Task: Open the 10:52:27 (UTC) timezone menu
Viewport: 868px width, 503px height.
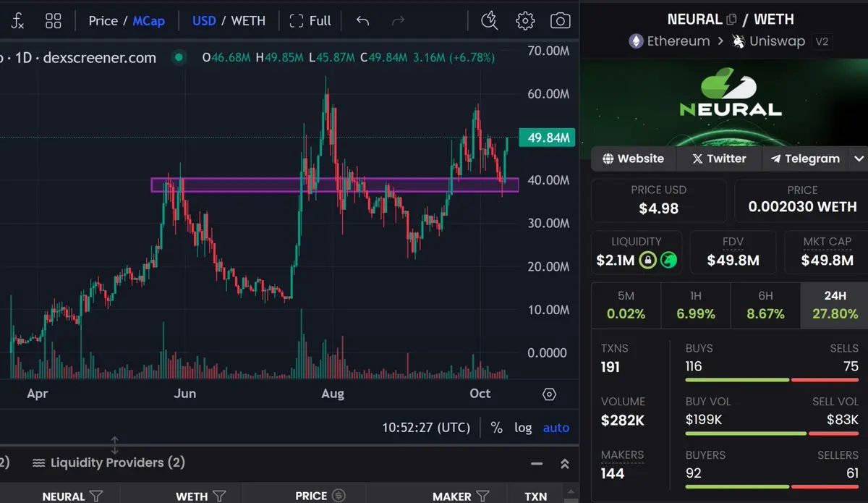Action: (x=426, y=428)
